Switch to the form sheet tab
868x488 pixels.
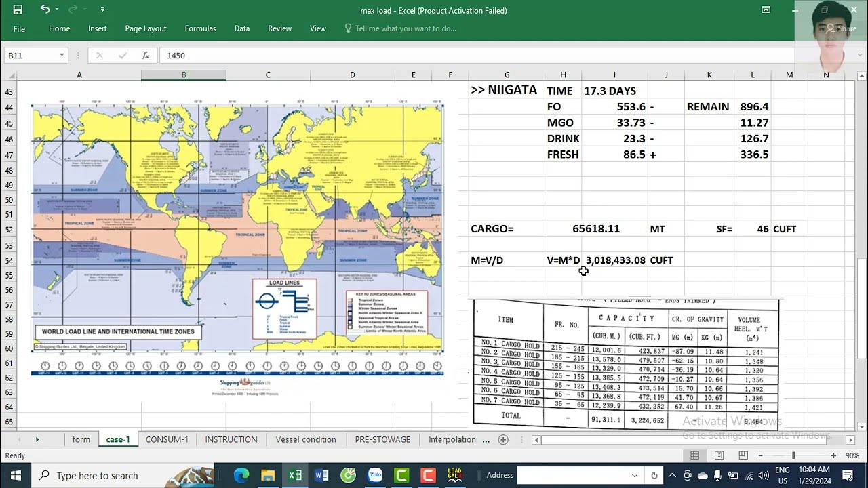81,439
